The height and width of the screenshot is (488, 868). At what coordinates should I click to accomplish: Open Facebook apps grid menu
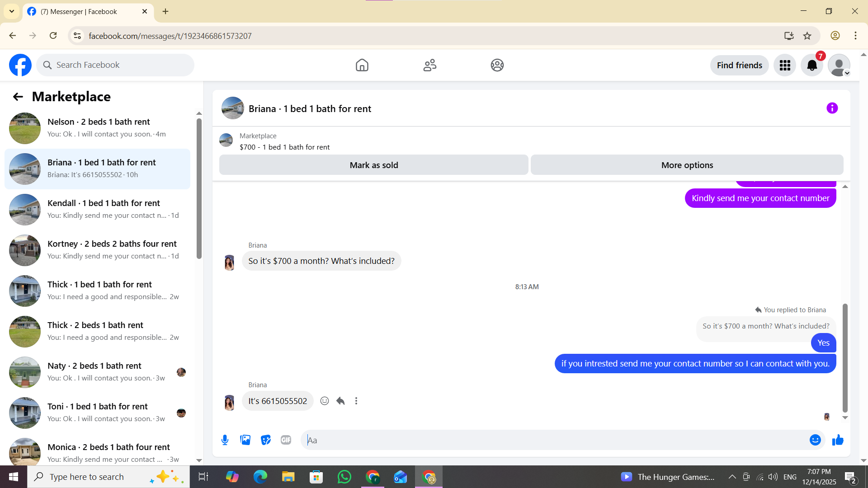(x=785, y=66)
